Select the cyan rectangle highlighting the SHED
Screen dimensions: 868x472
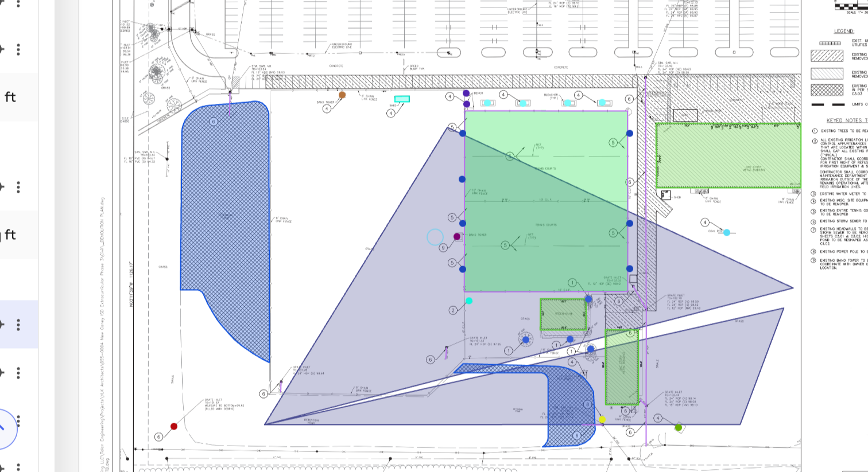[402, 99]
